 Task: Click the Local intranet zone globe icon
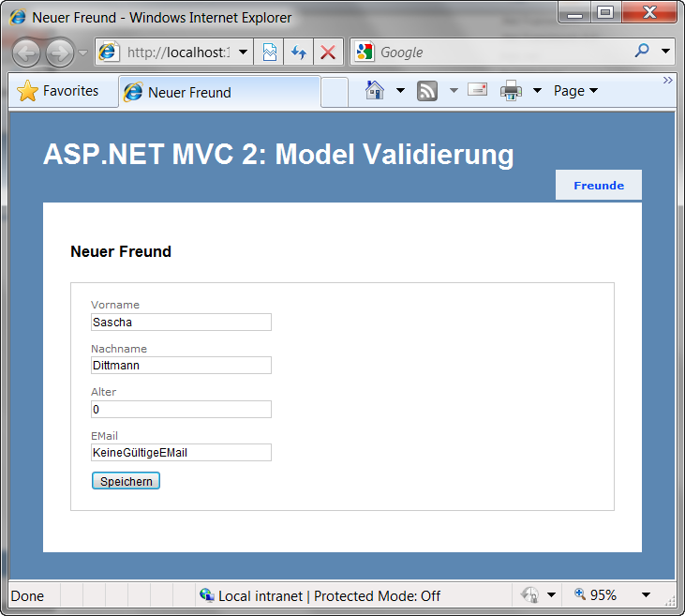(207, 595)
